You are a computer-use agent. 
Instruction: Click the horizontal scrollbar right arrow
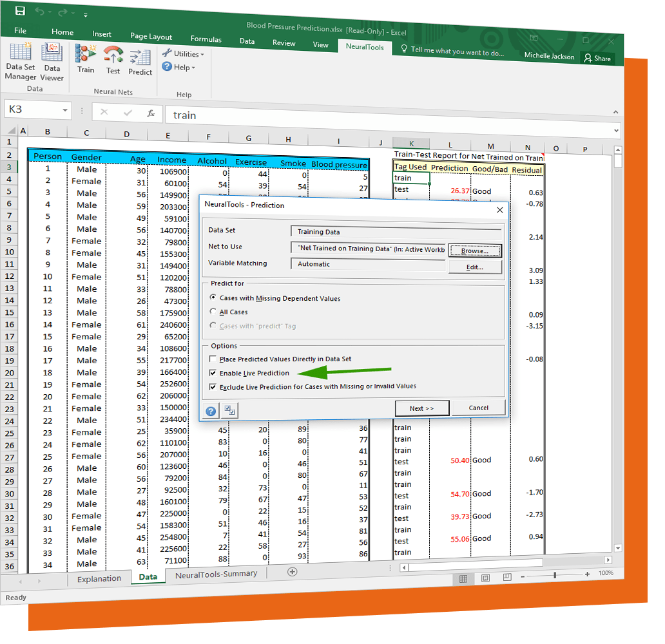click(608, 560)
